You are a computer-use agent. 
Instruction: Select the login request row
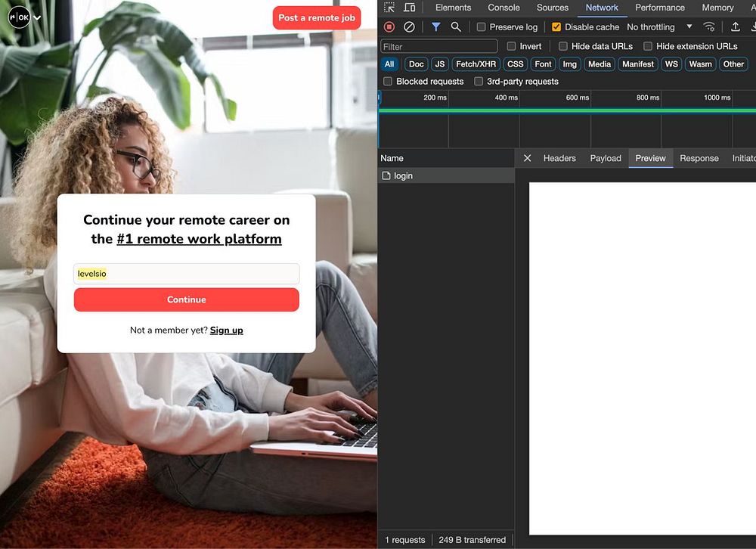(x=447, y=175)
